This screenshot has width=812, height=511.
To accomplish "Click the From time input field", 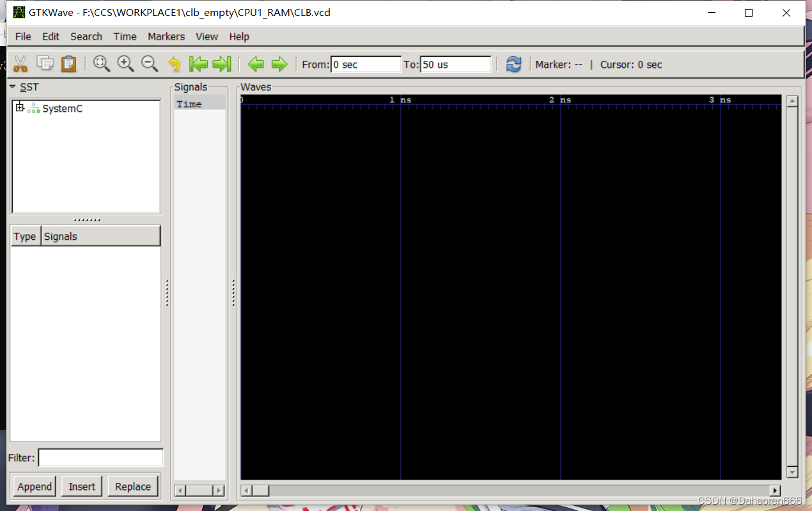I will [x=366, y=65].
